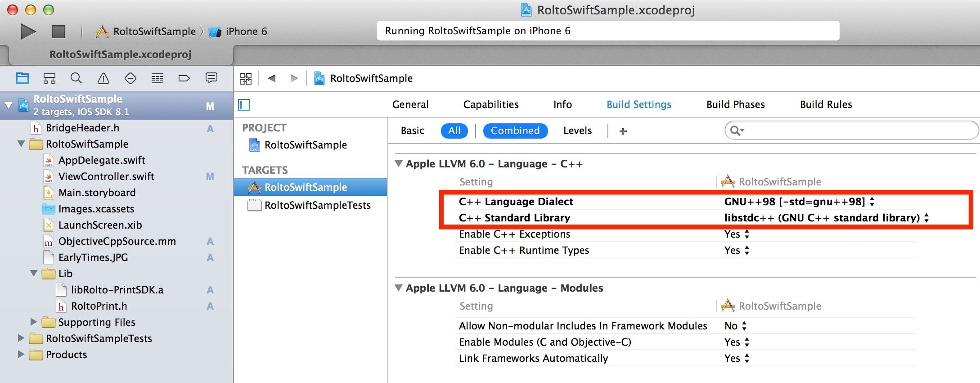Collapse the RoltoSwiftSample group folder

(21, 144)
